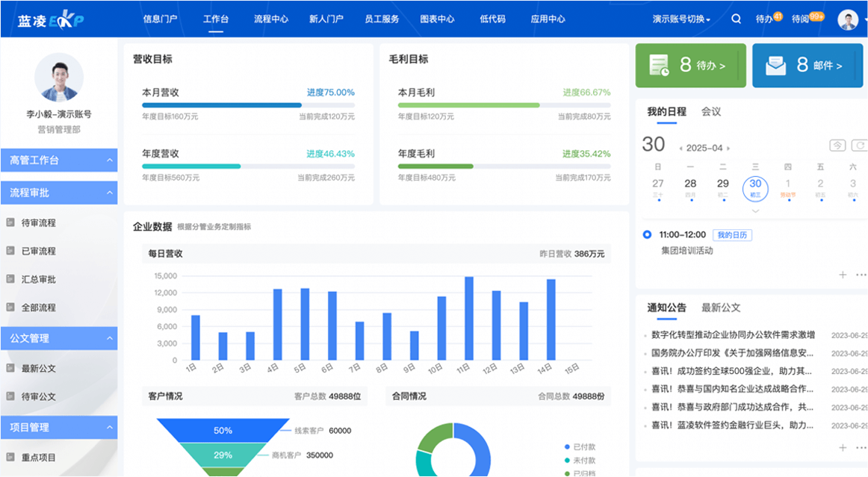Open 待审流程 in the sidebar
The height and width of the screenshot is (477, 868).
click(x=39, y=223)
